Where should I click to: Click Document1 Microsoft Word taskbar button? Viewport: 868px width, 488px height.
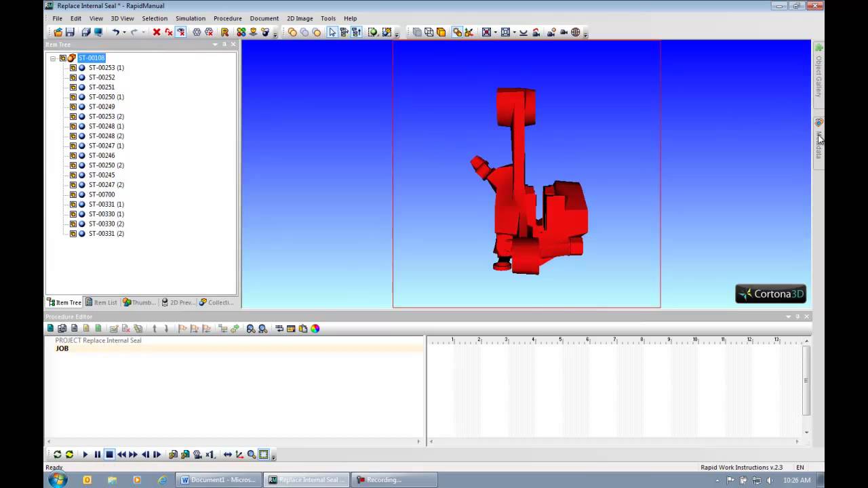(x=219, y=480)
